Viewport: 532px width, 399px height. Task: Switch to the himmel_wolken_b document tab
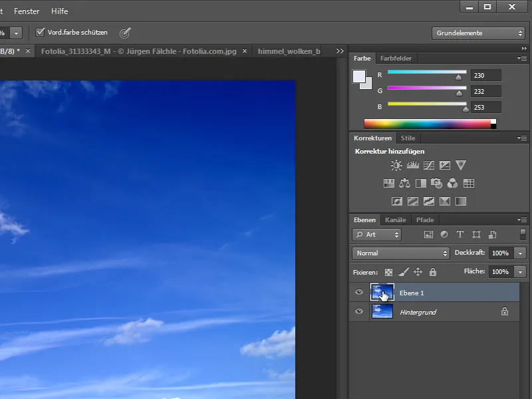(289, 51)
